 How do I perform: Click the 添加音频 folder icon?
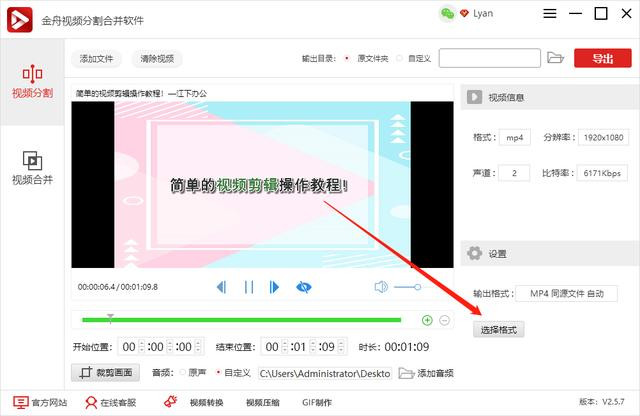406,373
